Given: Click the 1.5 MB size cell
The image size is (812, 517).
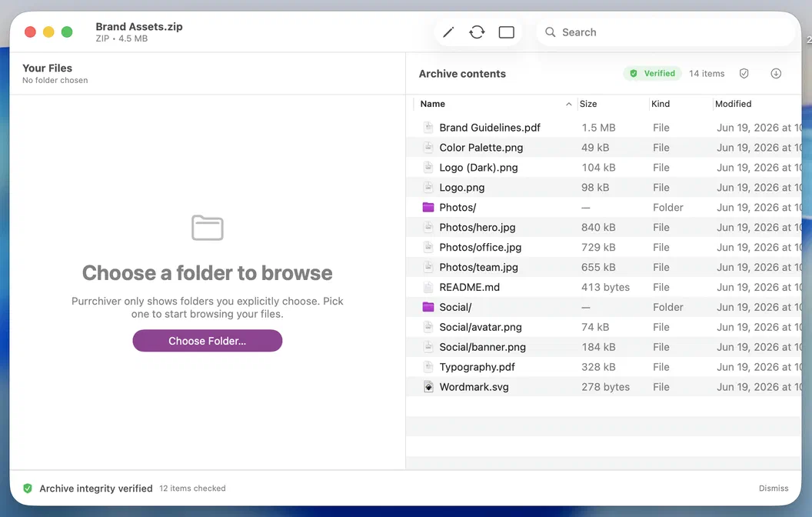Looking at the screenshot, I should [x=599, y=128].
